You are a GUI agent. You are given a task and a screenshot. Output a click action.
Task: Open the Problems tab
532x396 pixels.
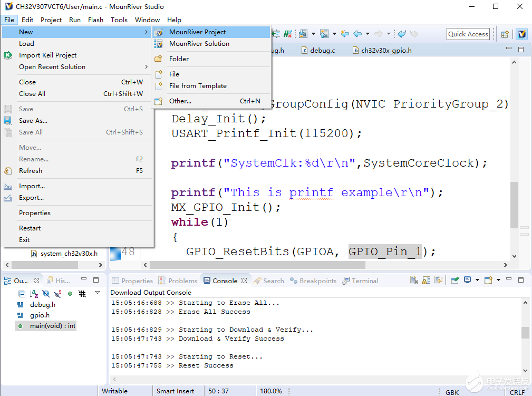(x=178, y=281)
